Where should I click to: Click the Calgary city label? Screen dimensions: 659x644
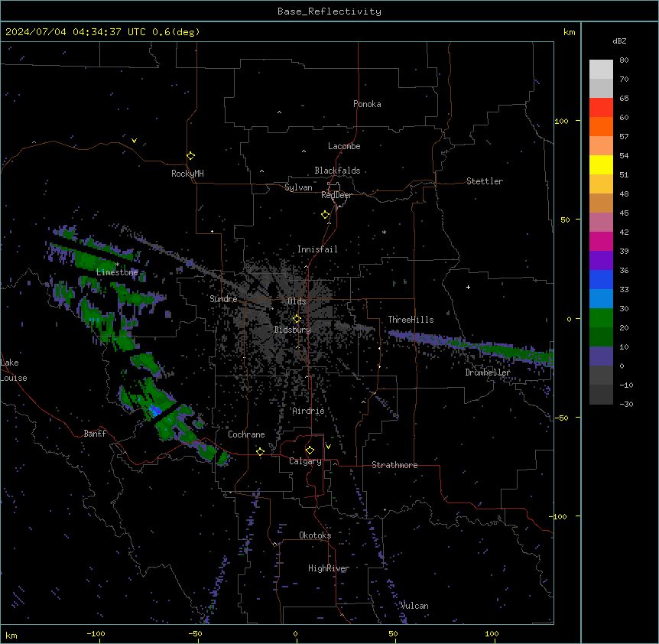[305, 461]
